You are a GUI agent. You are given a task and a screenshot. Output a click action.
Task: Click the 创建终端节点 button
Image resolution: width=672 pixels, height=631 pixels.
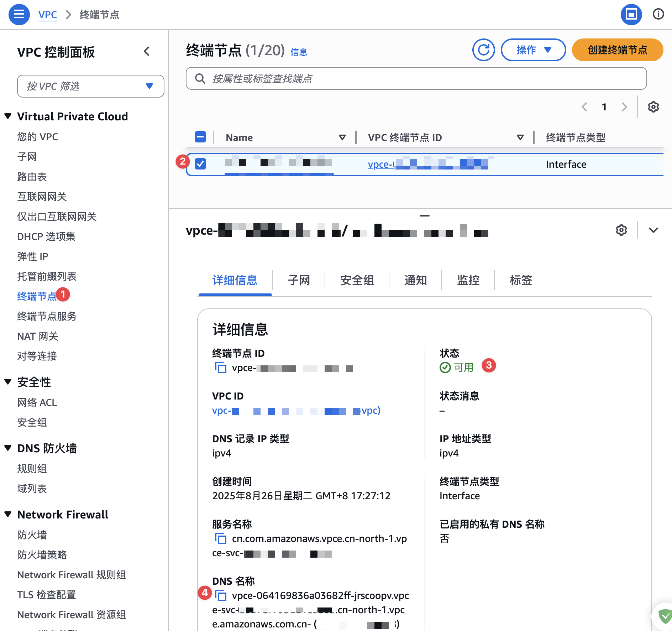(617, 50)
